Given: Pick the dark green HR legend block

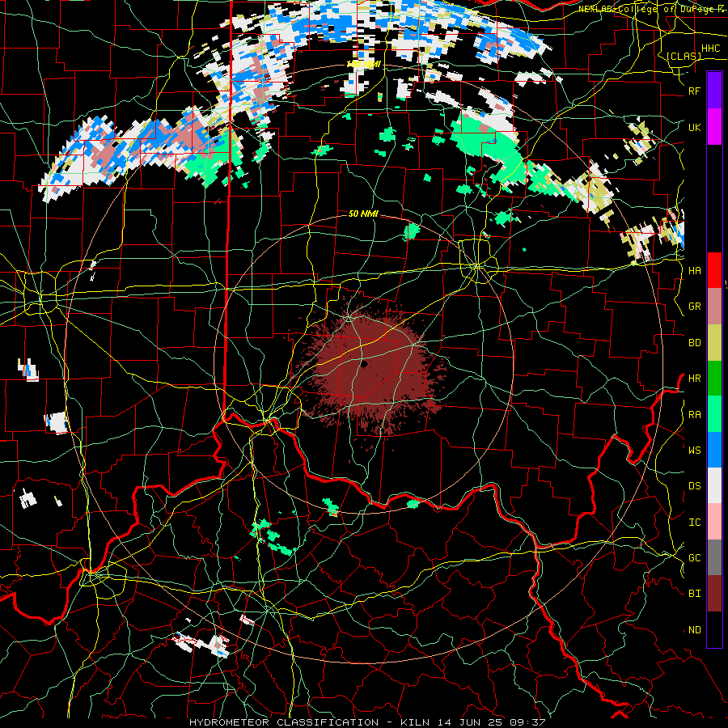Looking at the screenshot, I should click(x=714, y=379).
